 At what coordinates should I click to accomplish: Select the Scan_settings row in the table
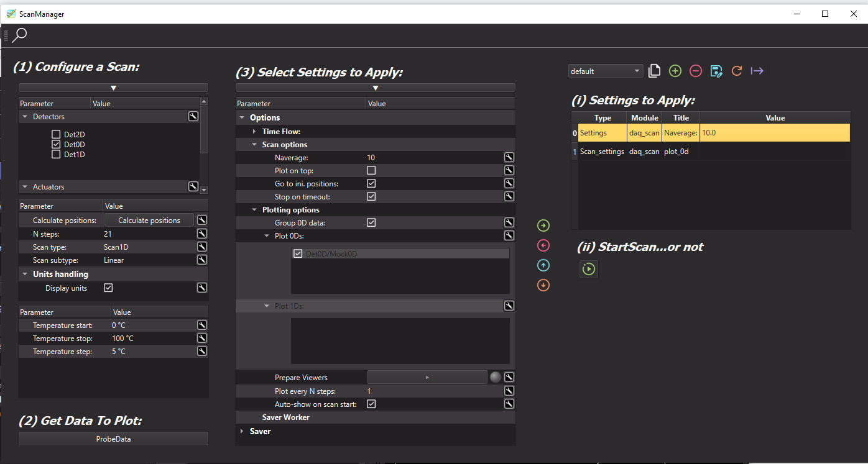714,151
